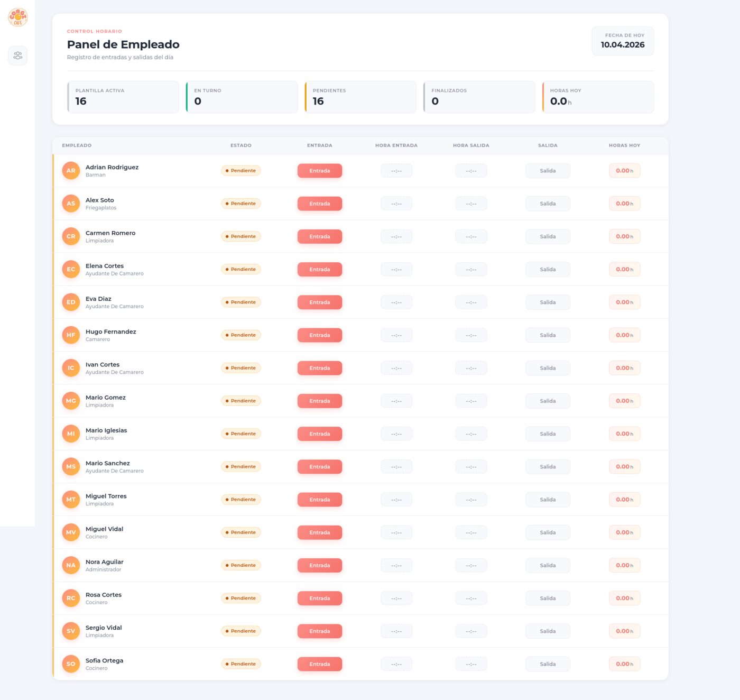Toggle the Pendiente status for Alex Soto
The image size is (740, 700).
point(241,203)
